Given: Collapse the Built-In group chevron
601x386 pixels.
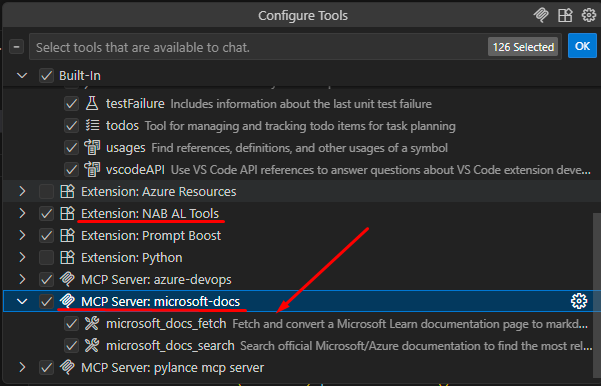Looking at the screenshot, I should pyautogui.click(x=22, y=76).
